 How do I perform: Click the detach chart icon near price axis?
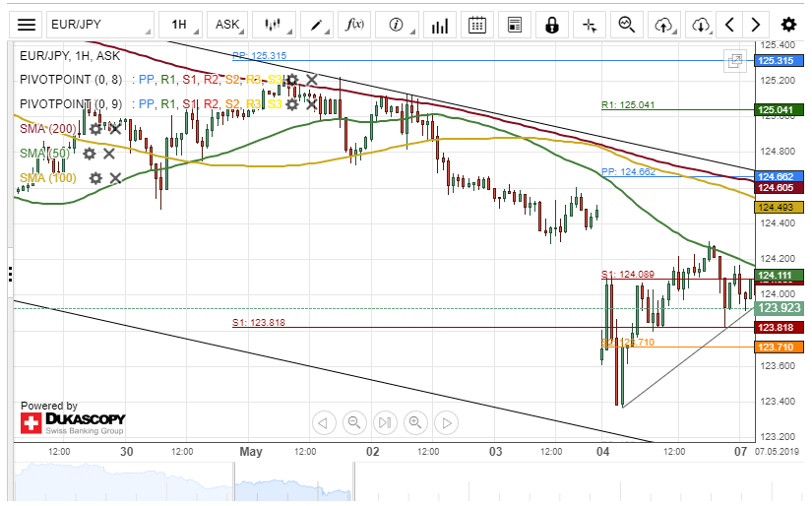734,61
